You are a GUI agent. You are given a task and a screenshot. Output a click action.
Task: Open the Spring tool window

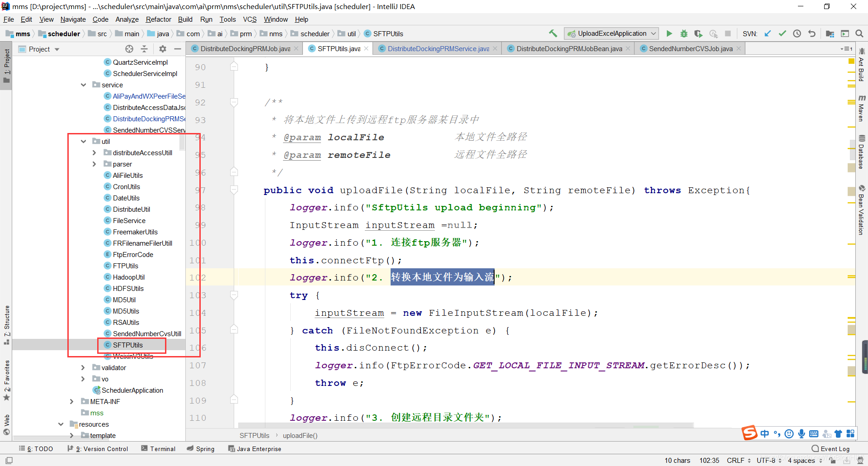point(201,449)
